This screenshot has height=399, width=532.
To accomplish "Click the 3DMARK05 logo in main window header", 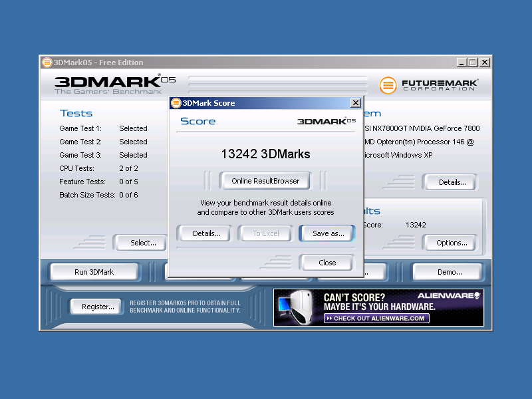I will point(115,84).
